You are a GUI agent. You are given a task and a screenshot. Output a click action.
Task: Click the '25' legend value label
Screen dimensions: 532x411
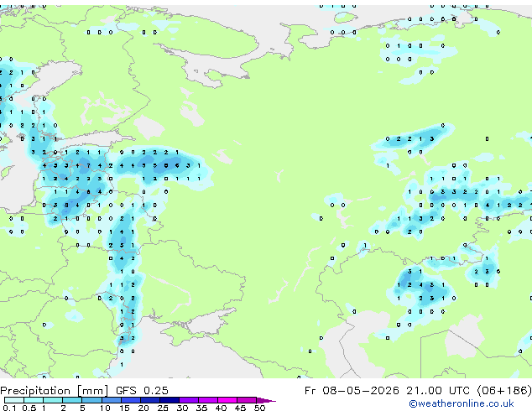click(x=163, y=408)
